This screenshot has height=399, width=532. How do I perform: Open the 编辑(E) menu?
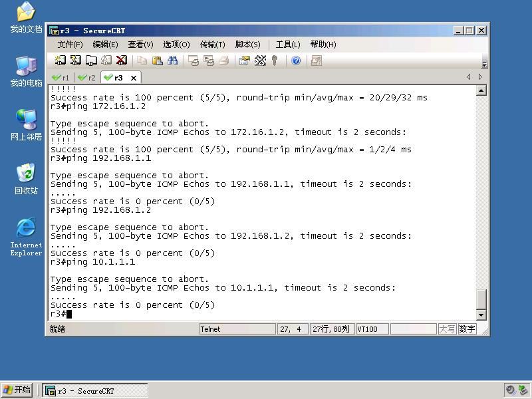(x=106, y=45)
